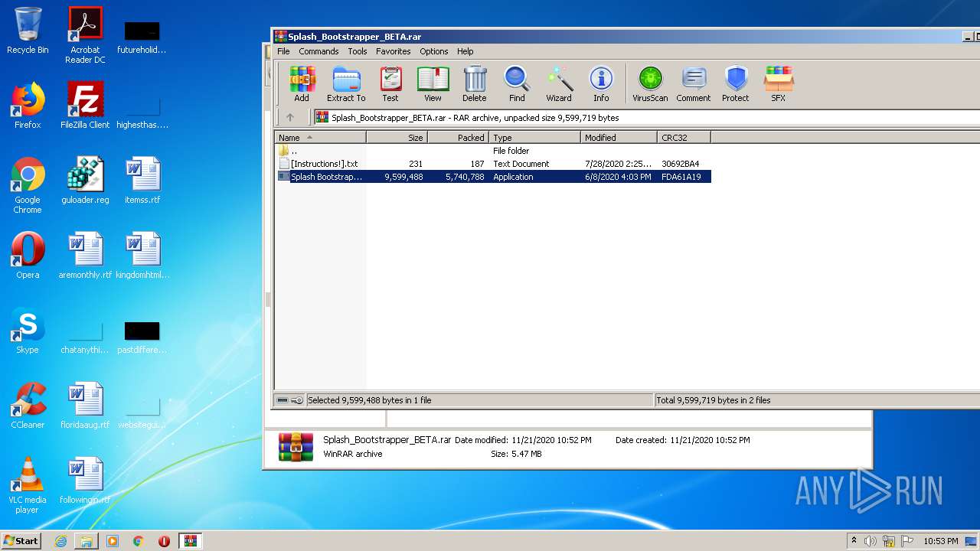Select the Skype desktop shortcut
Screen dimensions: 980x551
(x=28, y=331)
